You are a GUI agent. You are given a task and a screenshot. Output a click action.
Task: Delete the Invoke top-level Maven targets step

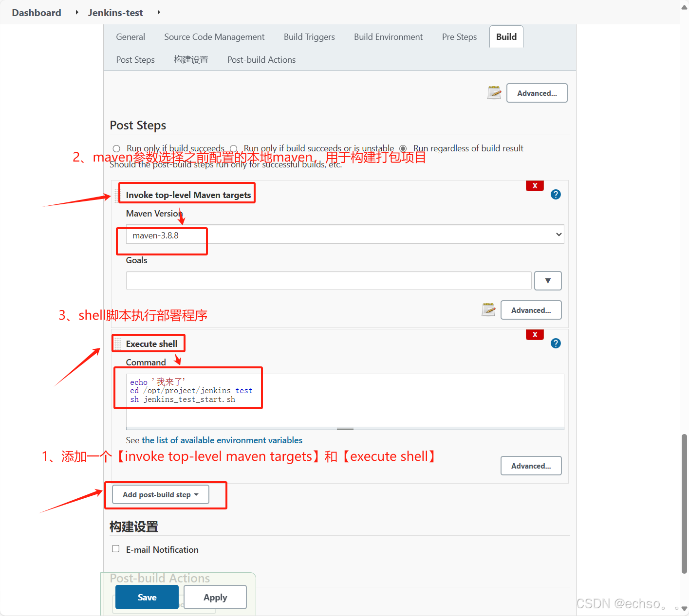point(535,186)
